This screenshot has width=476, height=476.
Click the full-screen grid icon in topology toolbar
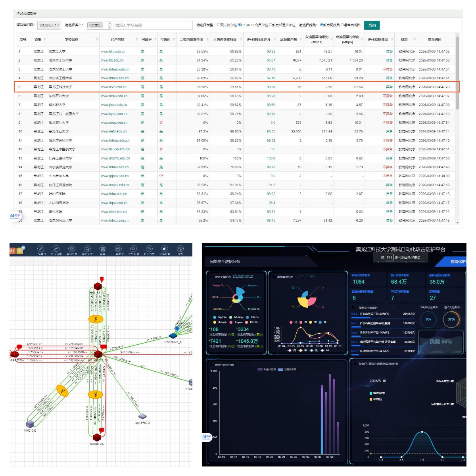pyautogui.click(x=103, y=249)
